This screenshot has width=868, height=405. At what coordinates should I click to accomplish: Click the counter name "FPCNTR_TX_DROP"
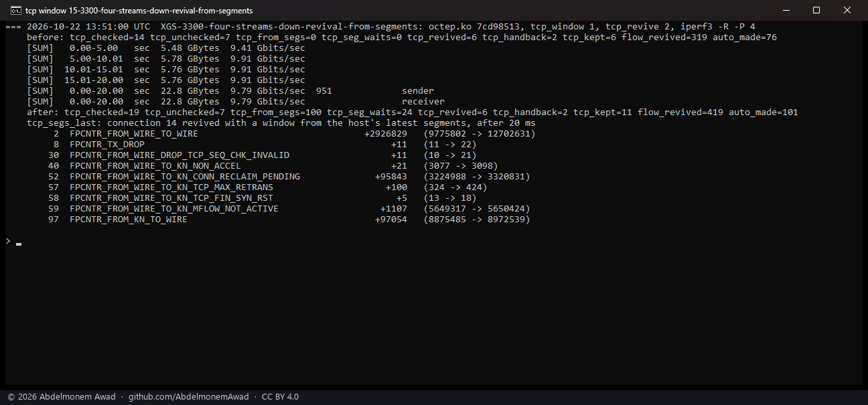(x=107, y=145)
